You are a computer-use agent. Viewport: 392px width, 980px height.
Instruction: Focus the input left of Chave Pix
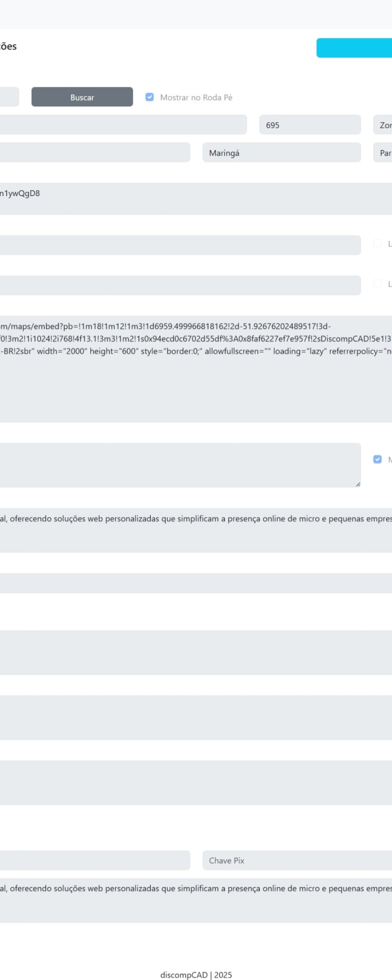coord(94,860)
